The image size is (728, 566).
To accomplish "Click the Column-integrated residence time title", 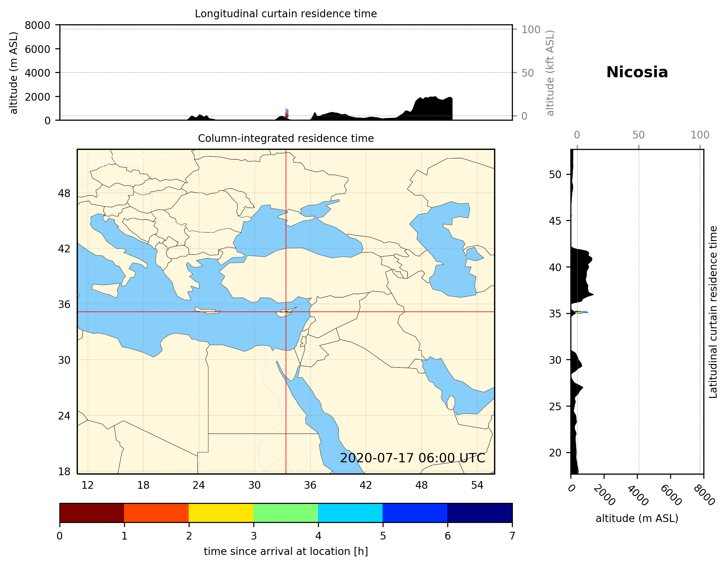I will click(286, 138).
